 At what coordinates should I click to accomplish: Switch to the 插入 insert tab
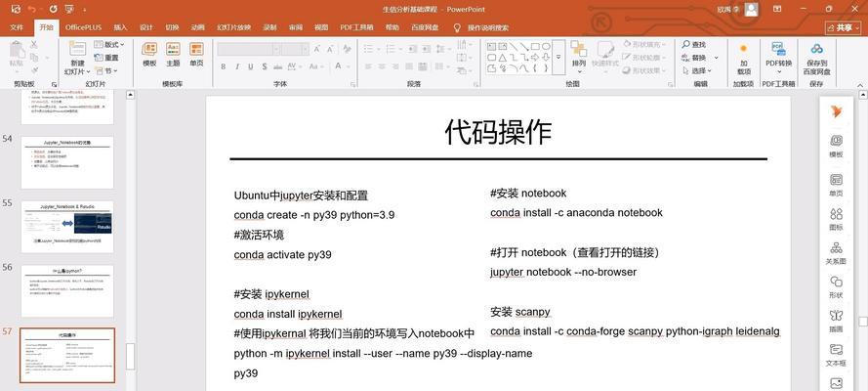pyautogui.click(x=120, y=27)
